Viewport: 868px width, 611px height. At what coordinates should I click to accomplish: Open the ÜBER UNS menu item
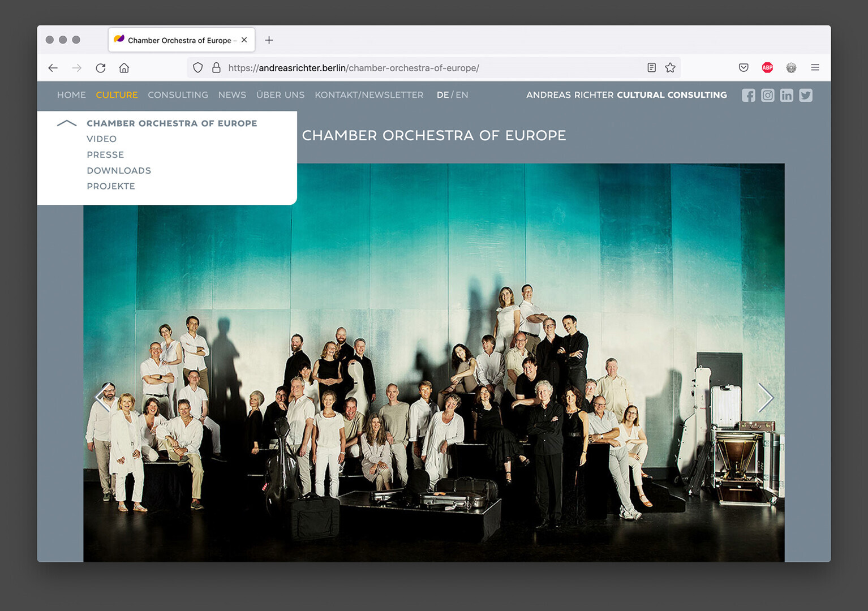point(280,95)
